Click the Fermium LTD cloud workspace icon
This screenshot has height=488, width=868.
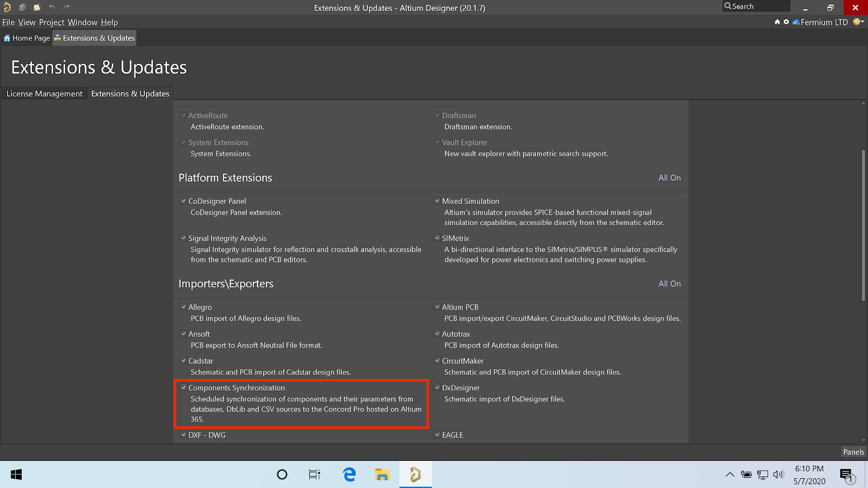pos(796,22)
